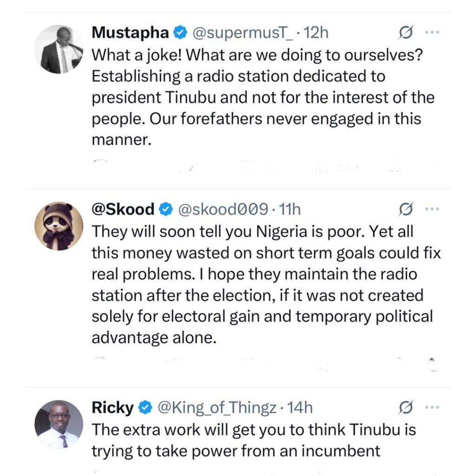476x476 pixels.
Task: Visit the @King_of_Thingz handle
Action: click(x=218, y=408)
